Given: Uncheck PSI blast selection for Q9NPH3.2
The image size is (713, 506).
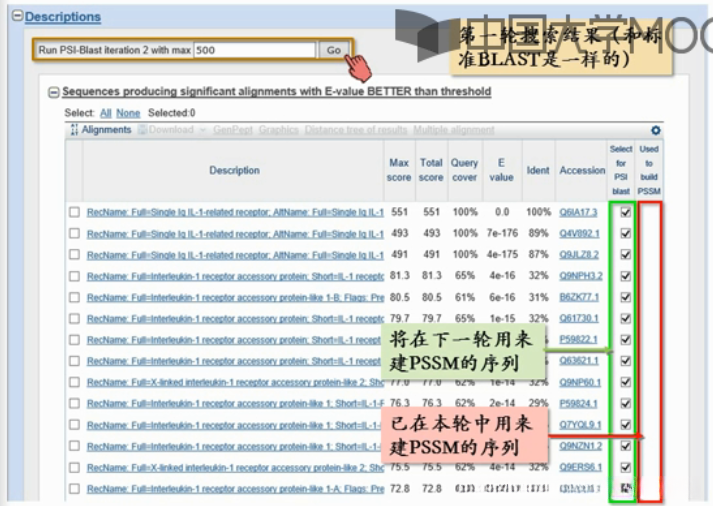Looking at the screenshot, I should click(x=626, y=276).
